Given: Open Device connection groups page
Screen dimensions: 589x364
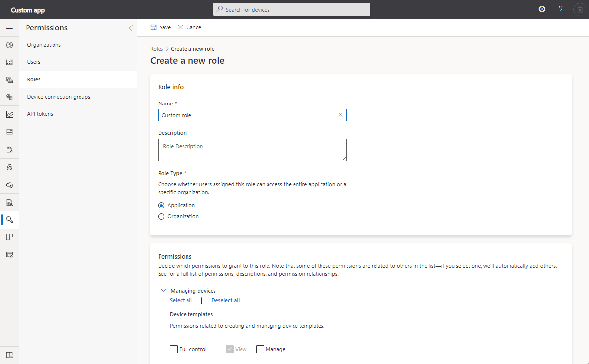Looking at the screenshot, I should coord(59,97).
